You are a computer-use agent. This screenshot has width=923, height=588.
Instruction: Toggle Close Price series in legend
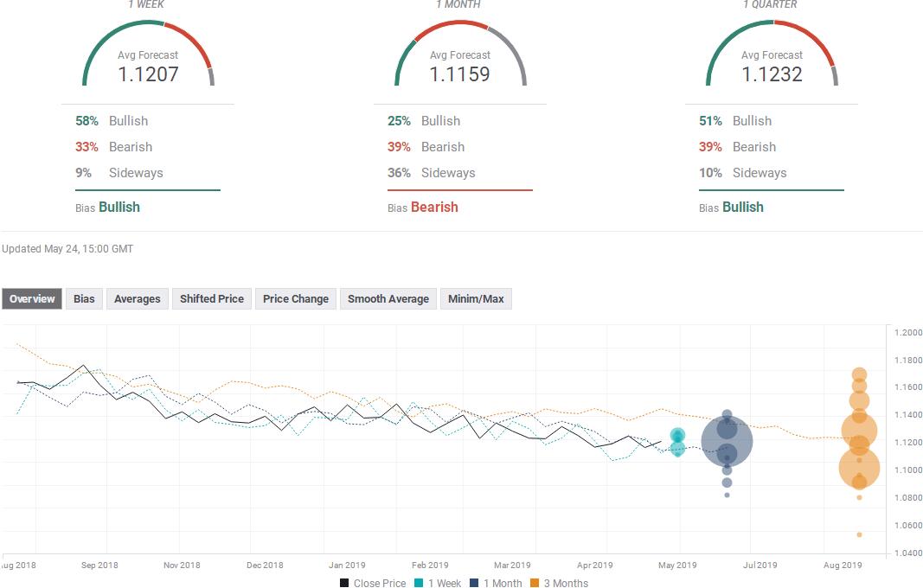point(373,583)
